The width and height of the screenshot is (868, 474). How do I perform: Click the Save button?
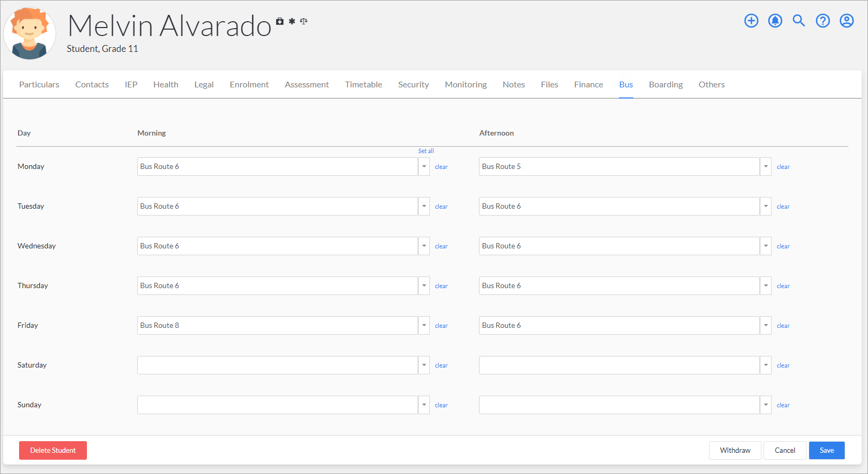coord(826,450)
